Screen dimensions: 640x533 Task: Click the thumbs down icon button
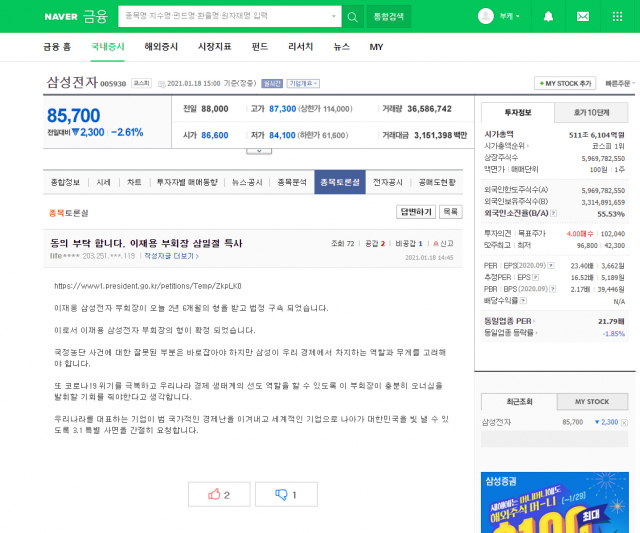[x=286, y=495]
